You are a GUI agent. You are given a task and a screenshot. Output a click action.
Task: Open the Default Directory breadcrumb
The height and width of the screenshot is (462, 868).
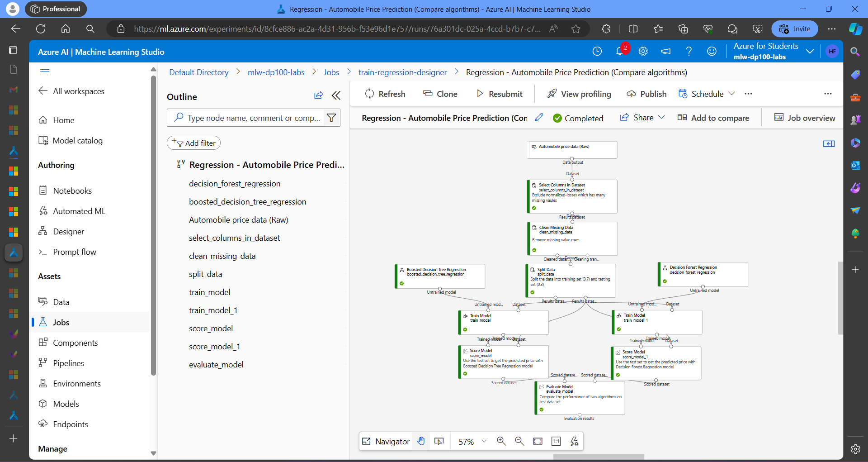coord(198,72)
